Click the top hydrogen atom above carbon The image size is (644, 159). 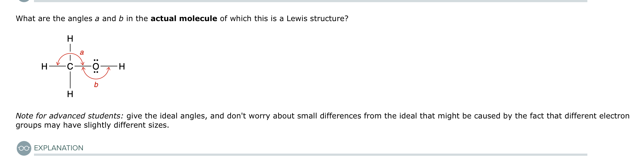coord(70,39)
